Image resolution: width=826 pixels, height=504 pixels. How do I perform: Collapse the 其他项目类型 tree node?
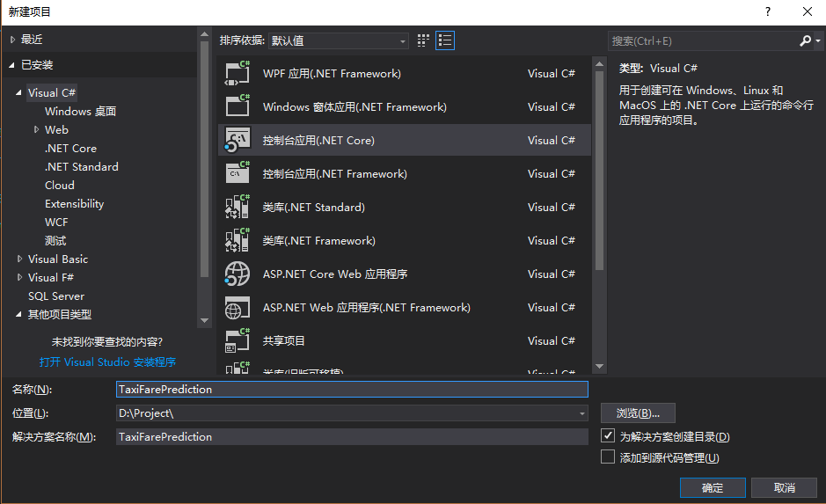(19, 314)
